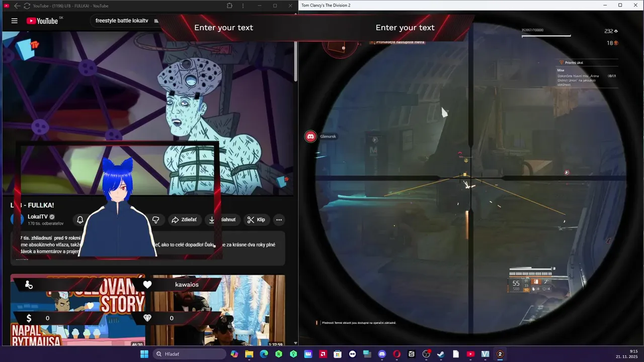This screenshot has width=644, height=362.
Task: Open the 'Story' suggested video thumbnail
Action: 78,311
